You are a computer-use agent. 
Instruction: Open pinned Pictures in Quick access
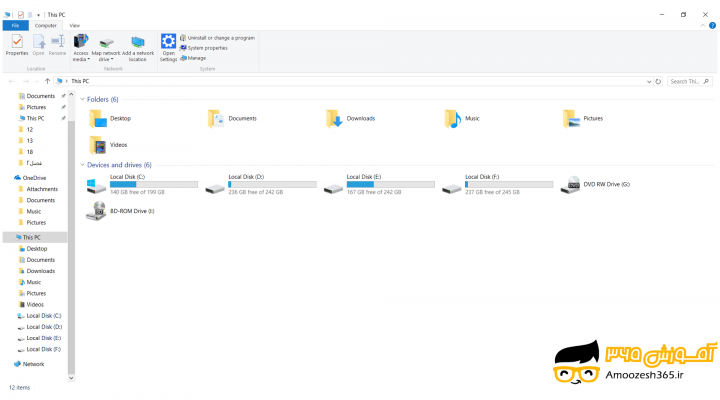pos(36,107)
